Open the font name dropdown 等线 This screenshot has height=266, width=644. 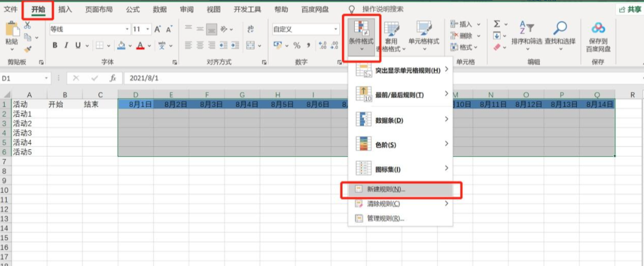click(127, 29)
